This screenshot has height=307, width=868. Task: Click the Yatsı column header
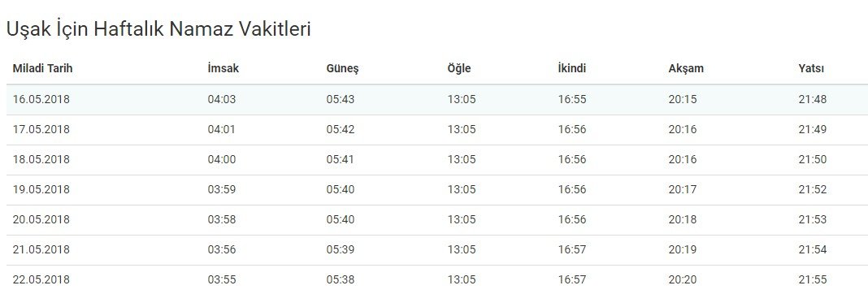point(811,68)
